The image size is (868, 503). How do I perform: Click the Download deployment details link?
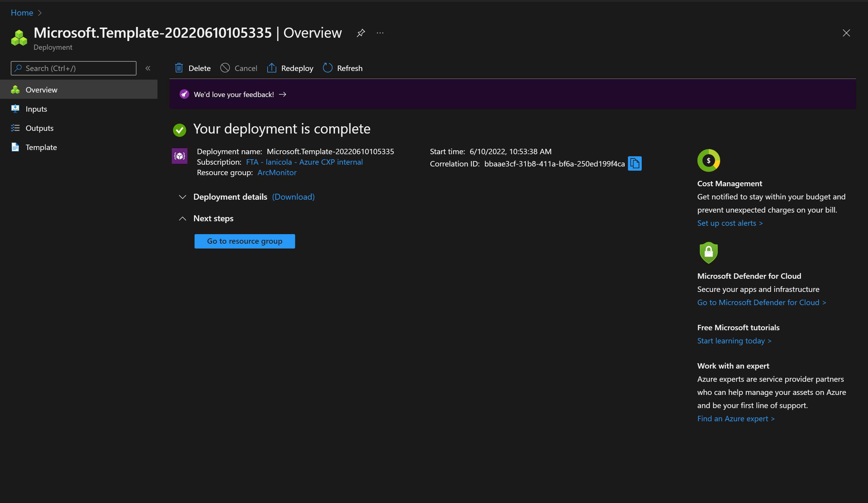click(293, 197)
